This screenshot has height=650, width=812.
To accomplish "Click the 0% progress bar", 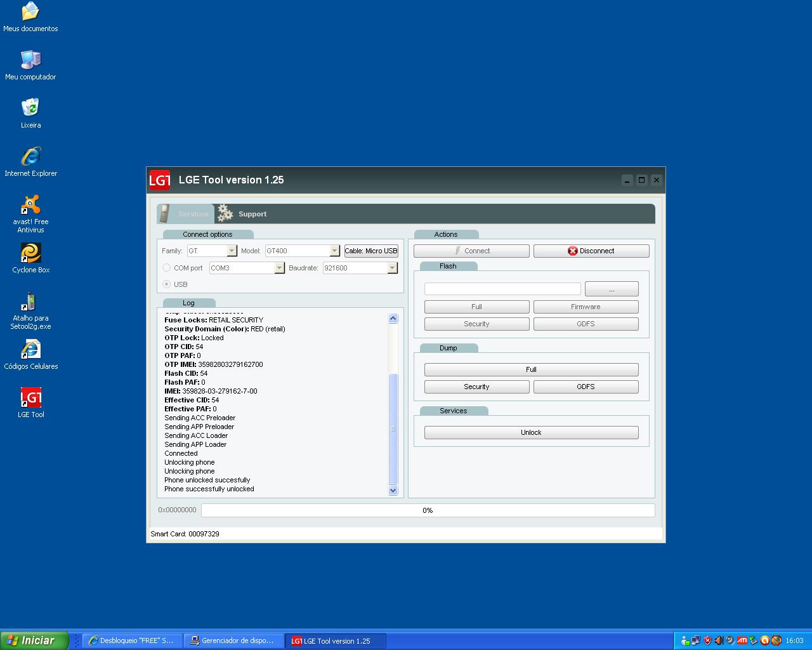I will click(428, 510).
